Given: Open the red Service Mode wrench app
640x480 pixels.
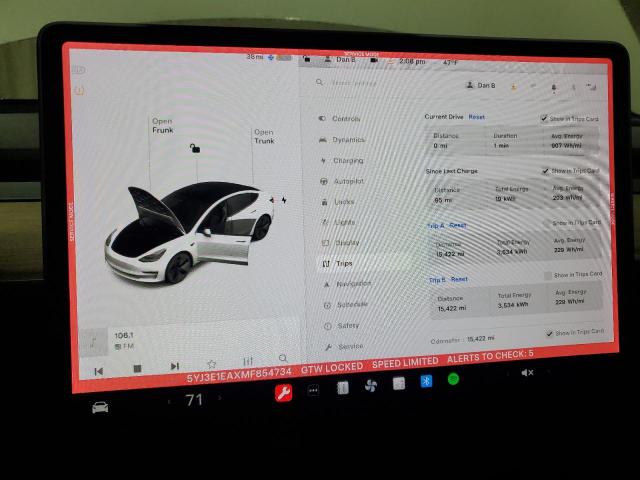Looking at the screenshot, I should (x=283, y=393).
